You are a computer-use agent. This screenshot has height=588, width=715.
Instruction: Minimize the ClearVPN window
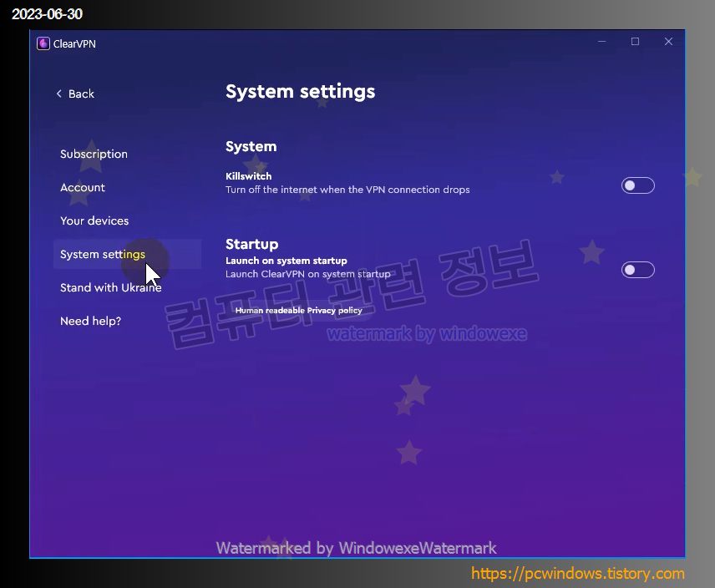[x=602, y=42]
